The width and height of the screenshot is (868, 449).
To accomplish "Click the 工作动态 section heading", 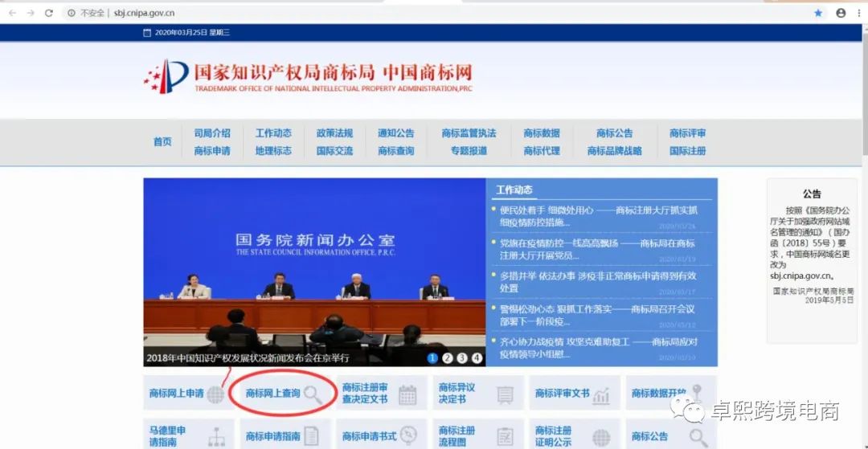I will click(x=514, y=190).
